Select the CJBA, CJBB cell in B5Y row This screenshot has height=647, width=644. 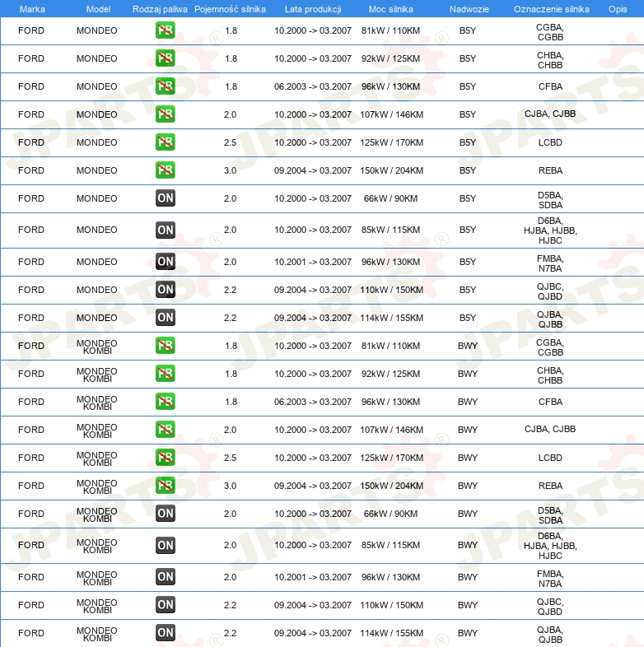(550, 114)
